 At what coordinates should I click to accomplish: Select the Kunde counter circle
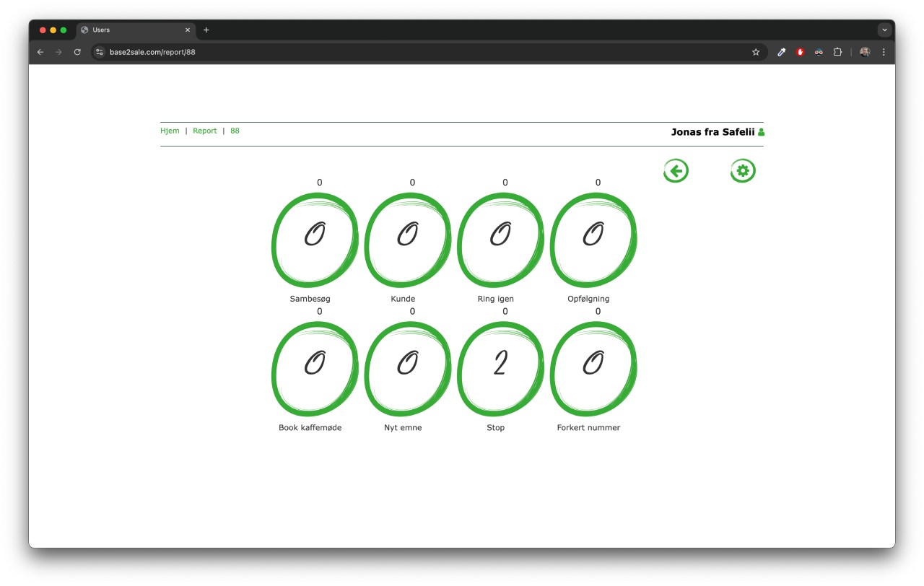(x=407, y=240)
